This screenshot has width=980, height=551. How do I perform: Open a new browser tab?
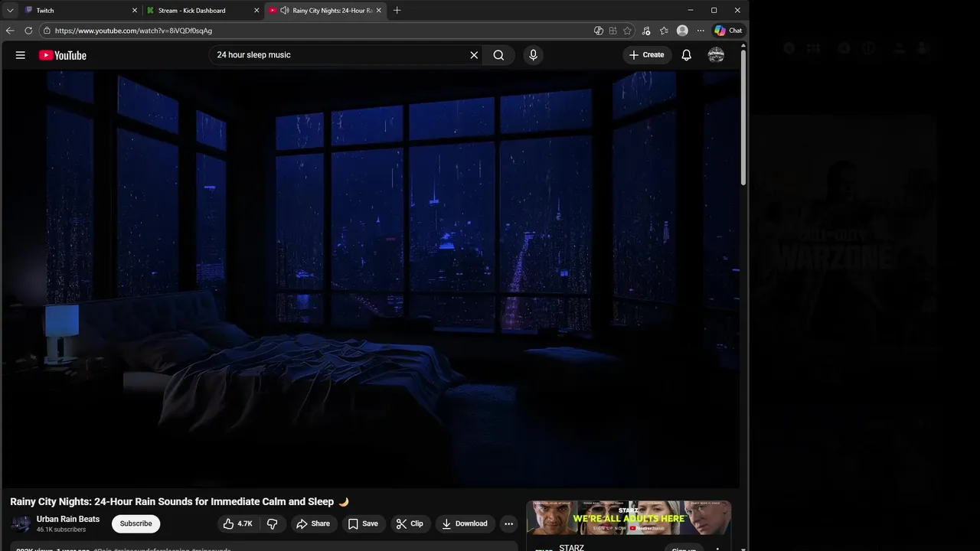coord(397,11)
